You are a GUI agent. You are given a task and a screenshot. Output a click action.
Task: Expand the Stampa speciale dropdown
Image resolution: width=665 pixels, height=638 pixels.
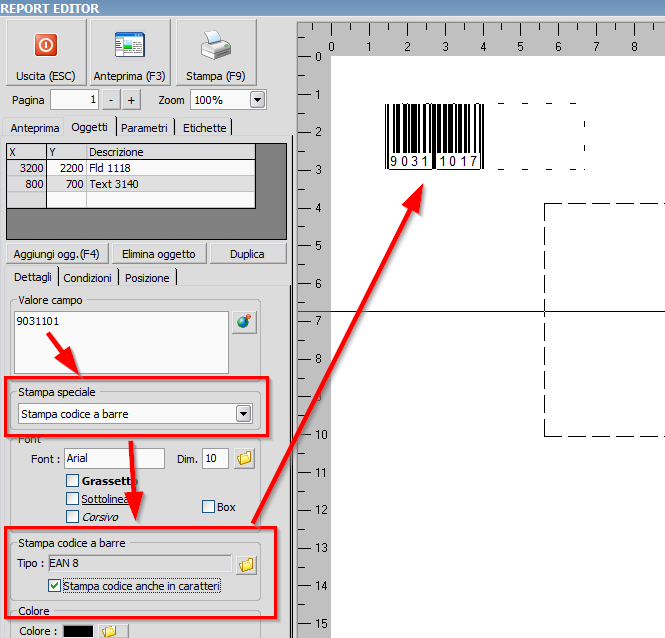click(243, 414)
